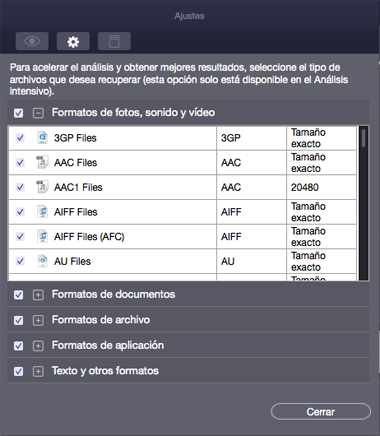This screenshot has width=380, height=436.
Task: Uncheck Formatos de documentos checkbox
Action: point(19,295)
